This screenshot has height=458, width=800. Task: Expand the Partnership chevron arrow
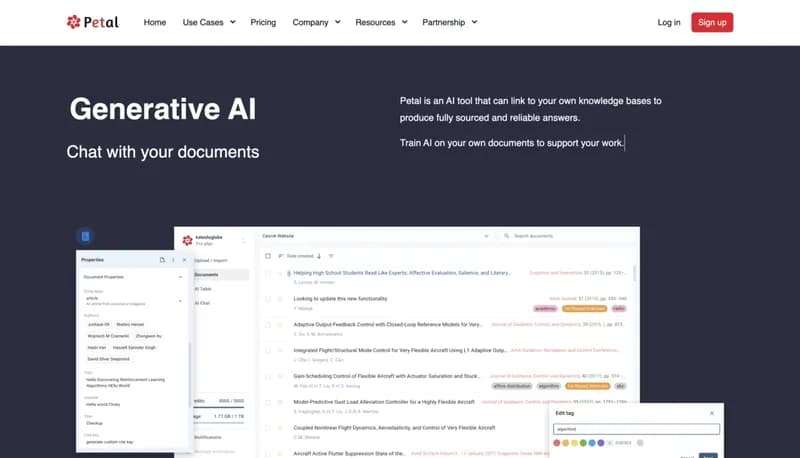coord(474,22)
